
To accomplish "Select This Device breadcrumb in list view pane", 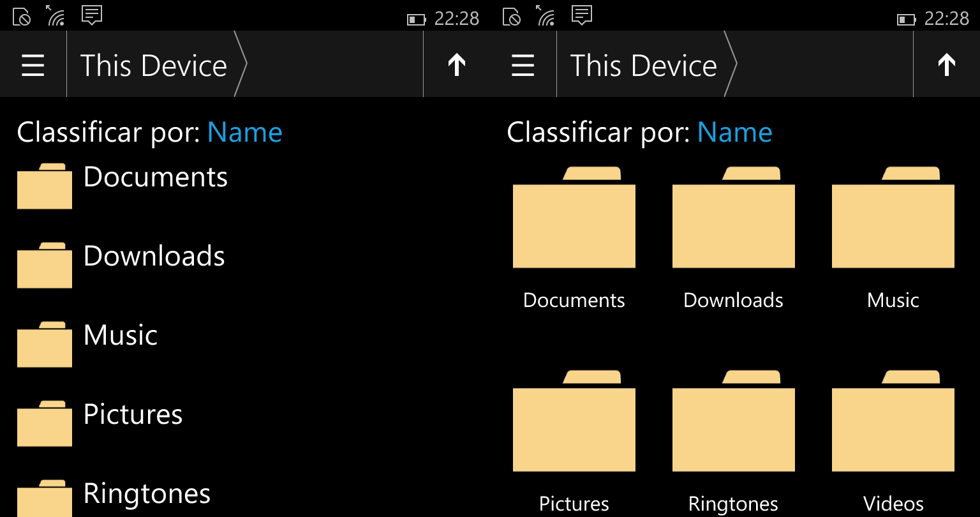I will (154, 65).
